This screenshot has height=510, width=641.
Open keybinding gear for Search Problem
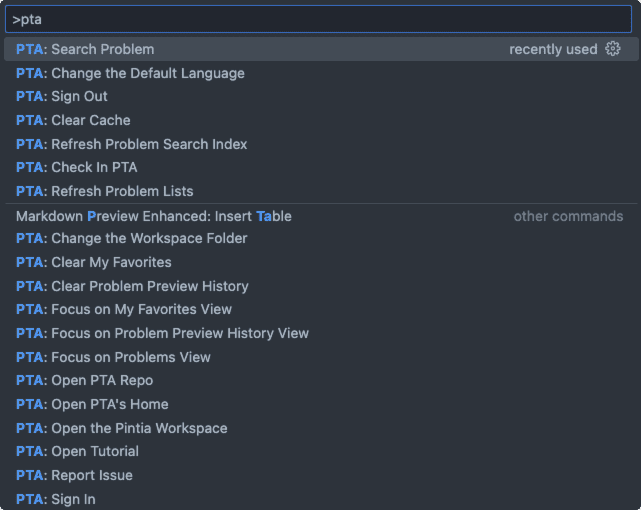pyautogui.click(x=612, y=49)
